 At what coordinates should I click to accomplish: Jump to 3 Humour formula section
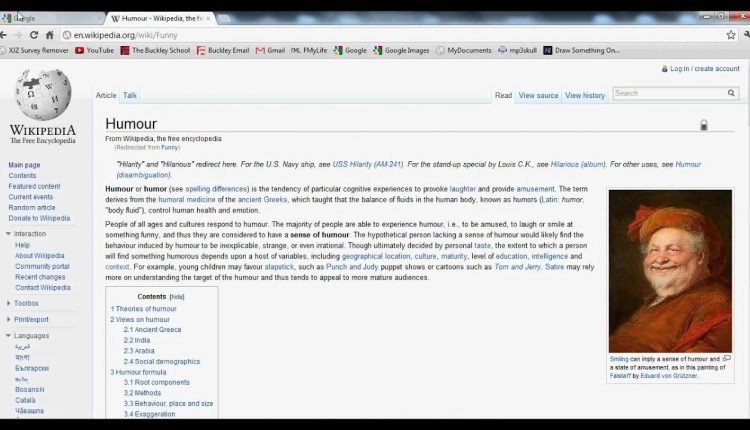tap(138, 372)
